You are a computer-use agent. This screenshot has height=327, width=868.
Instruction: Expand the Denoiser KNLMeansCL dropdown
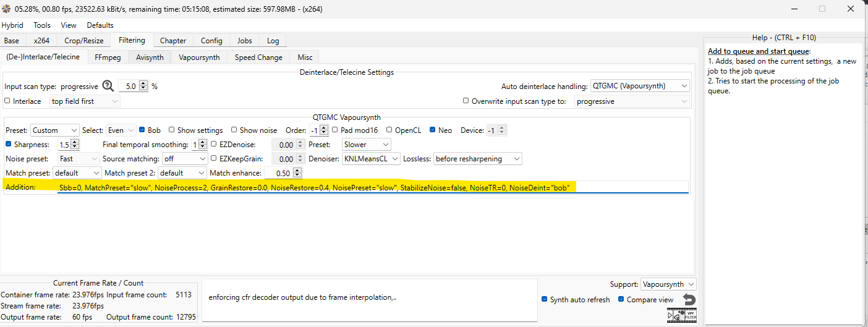pyautogui.click(x=371, y=159)
